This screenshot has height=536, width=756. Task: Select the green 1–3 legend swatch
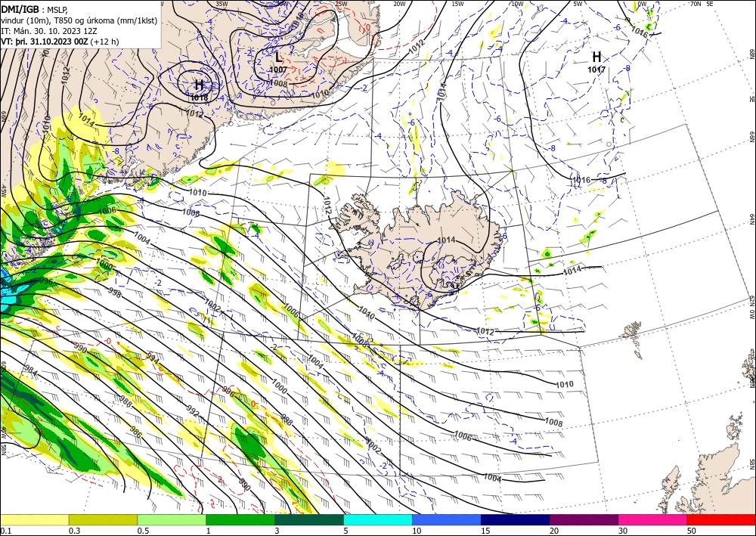[x=240, y=519]
